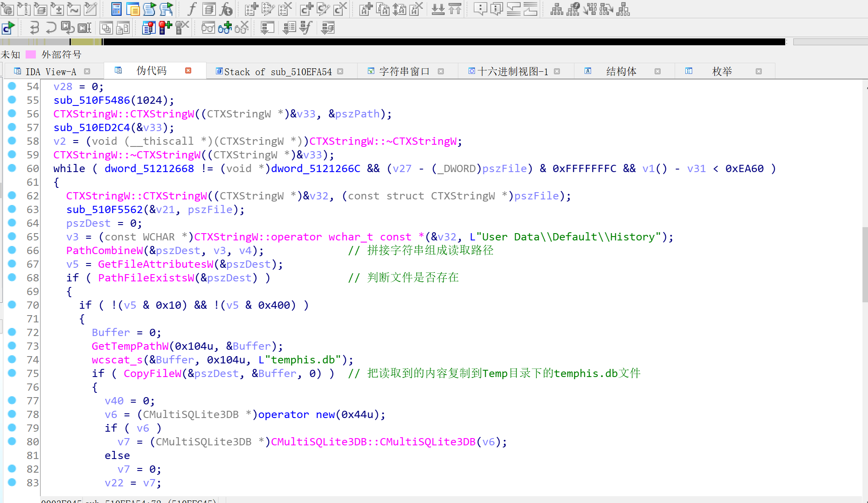868x503 pixels.
Task: Open the breakpoint list icon
Action: pos(149,28)
